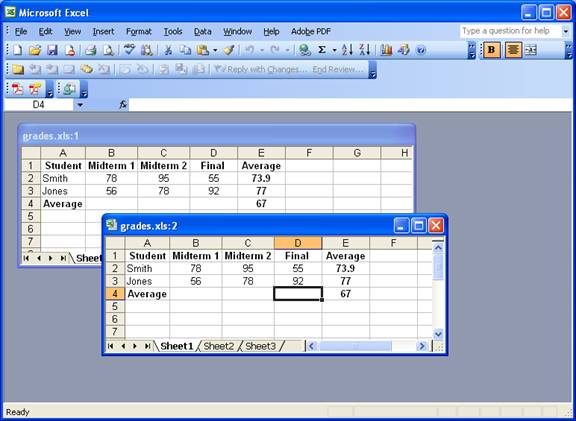This screenshot has width=576, height=421.
Task: Click the first folder icon on the Reviewing toolbar
Action: coord(18,69)
